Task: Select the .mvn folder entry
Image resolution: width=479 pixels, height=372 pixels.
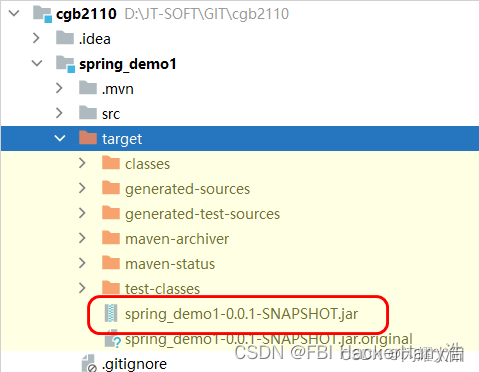Action: coord(118,89)
